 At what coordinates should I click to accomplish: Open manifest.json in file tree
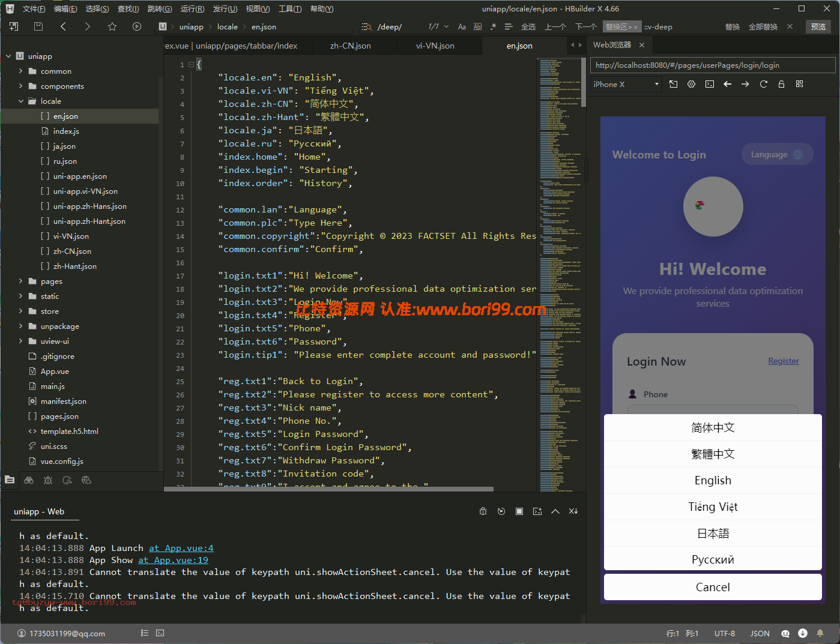pyautogui.click(x=63, y=402)
